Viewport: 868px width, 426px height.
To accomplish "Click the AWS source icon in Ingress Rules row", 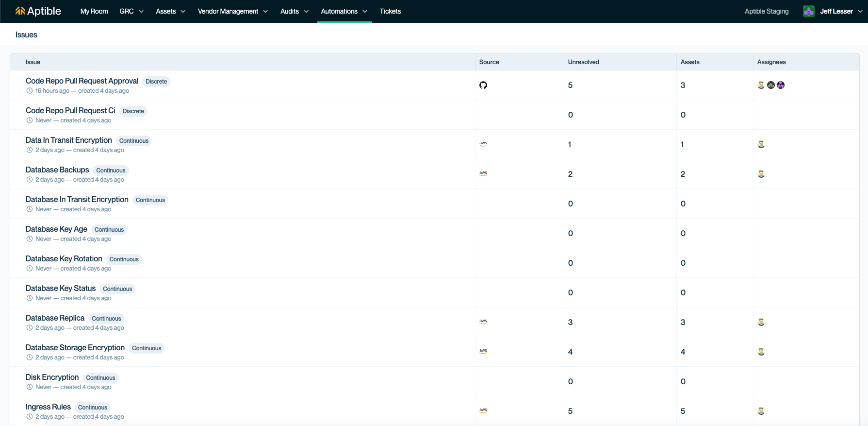I will click(483, 411).
